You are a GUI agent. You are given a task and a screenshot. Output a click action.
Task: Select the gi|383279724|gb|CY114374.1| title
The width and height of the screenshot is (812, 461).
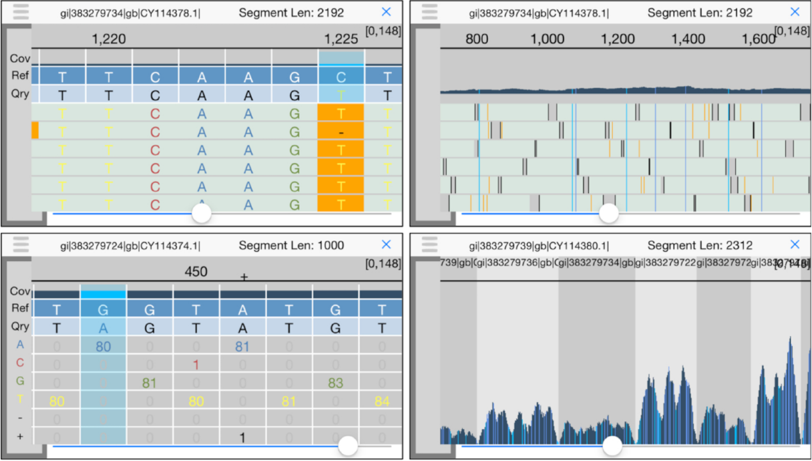(x=130, y=246)
